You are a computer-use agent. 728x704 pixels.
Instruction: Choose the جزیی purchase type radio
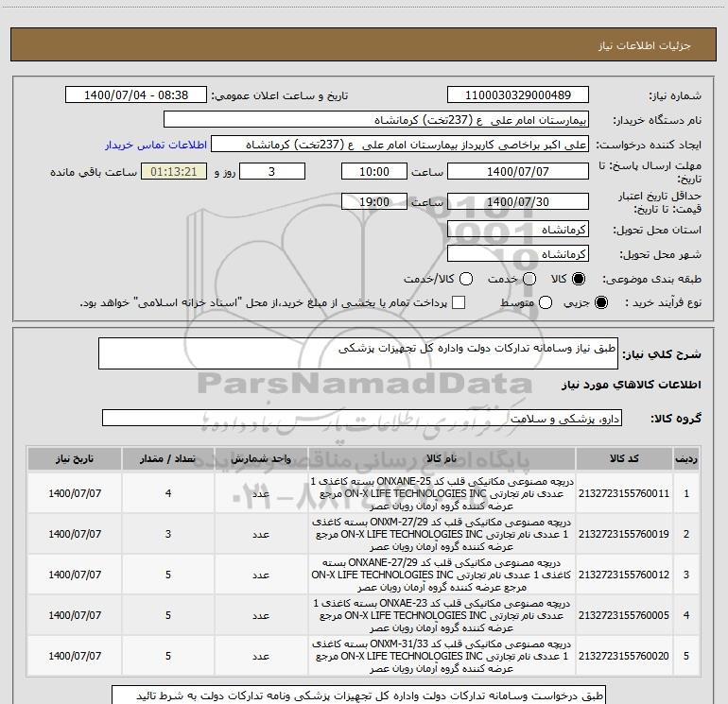pyautogui.click(x=600, y=302)
